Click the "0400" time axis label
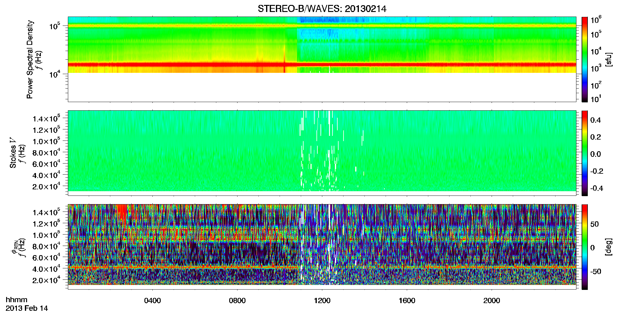Viewport: 644px width, 332px height. click(152, 301)
